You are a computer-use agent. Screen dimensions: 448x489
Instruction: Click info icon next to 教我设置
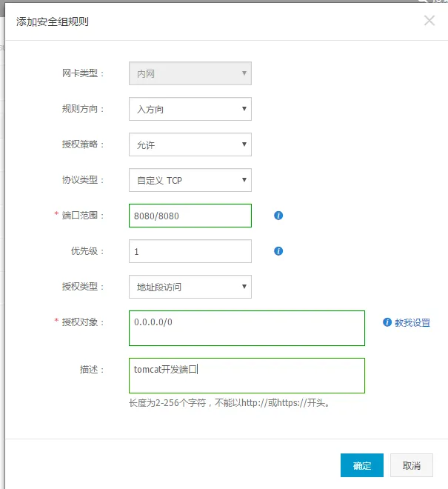coord(387,322)
